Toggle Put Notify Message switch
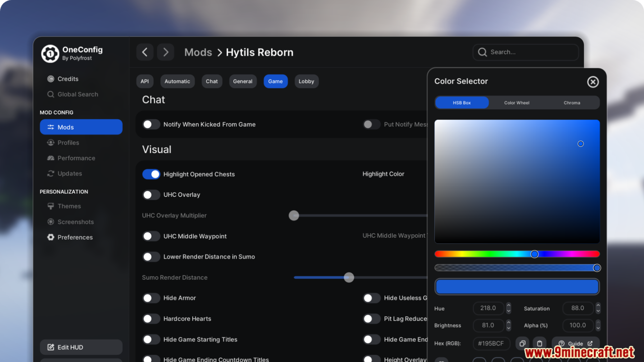The height and width of the screenshot is (362, 644). [x=371, y=124]
